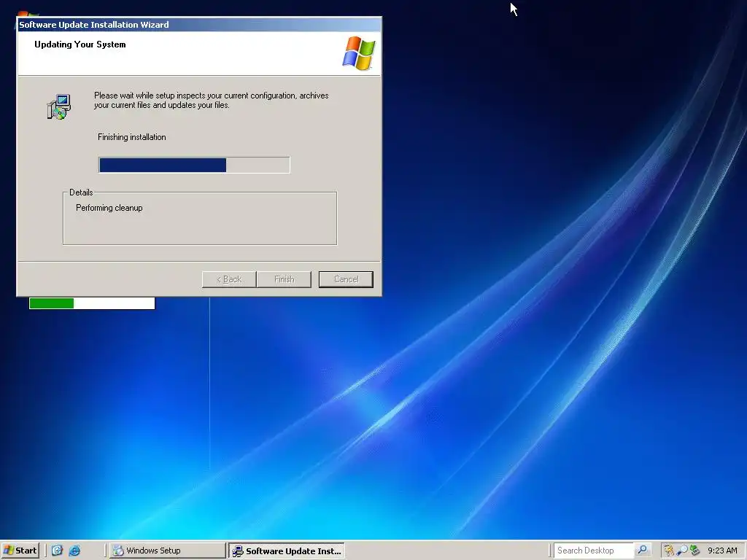Click the 'Details' group label
The width and height of the screenshot is (747, 560).
81,192
